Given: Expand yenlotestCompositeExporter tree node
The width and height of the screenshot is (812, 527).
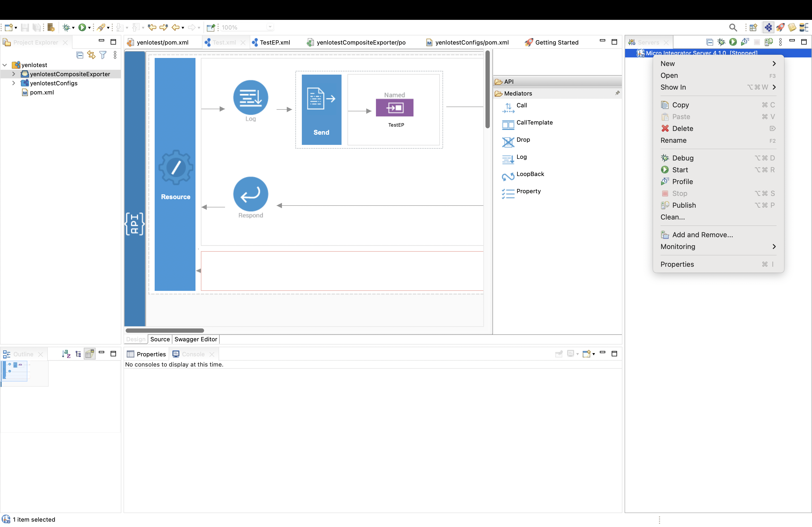Looking at the screenshot, I should 14,74.
